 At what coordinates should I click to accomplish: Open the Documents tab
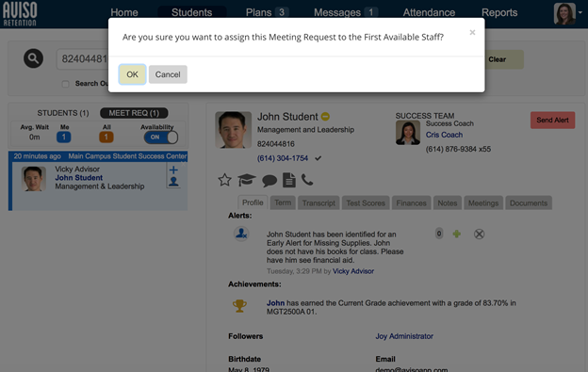click(529, 203)
